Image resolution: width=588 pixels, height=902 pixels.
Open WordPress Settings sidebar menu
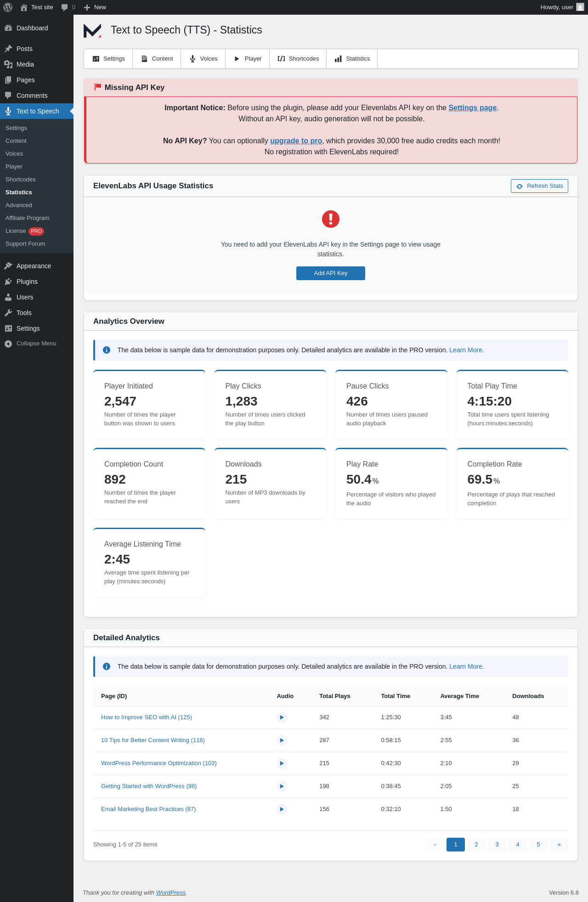pos(37,328)
